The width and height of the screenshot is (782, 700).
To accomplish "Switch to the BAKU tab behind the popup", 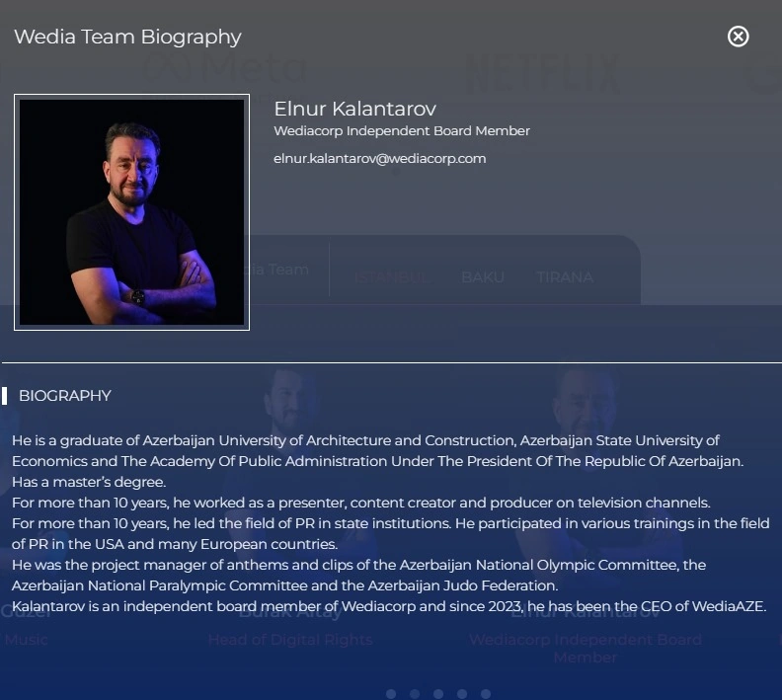I will 483,277.
